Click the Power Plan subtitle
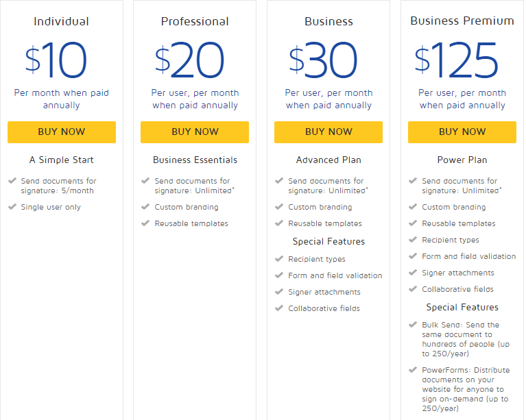 coord(462,160)
